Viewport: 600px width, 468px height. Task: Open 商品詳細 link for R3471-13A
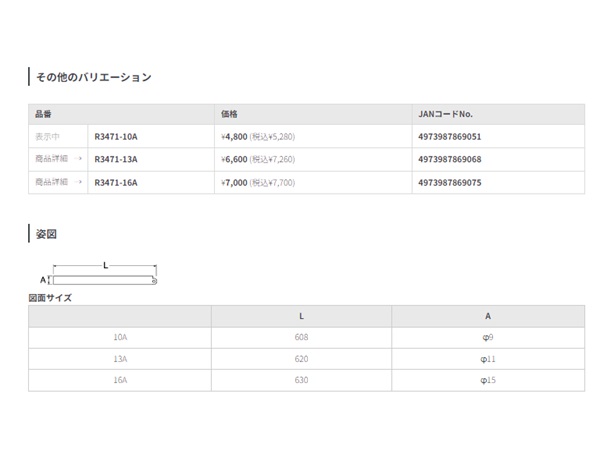pyautogui.click(x=51, y=158)
